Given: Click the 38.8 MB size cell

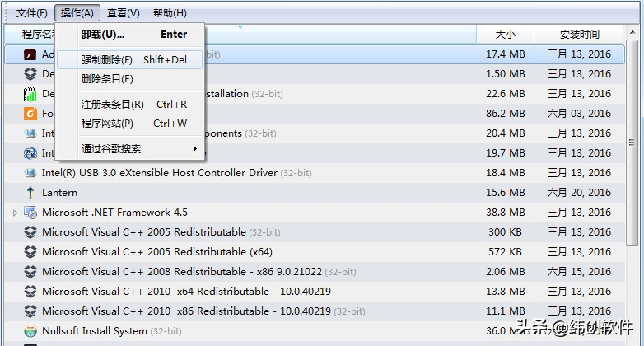Looking at the screenshot, I should [x=505, y=213].
